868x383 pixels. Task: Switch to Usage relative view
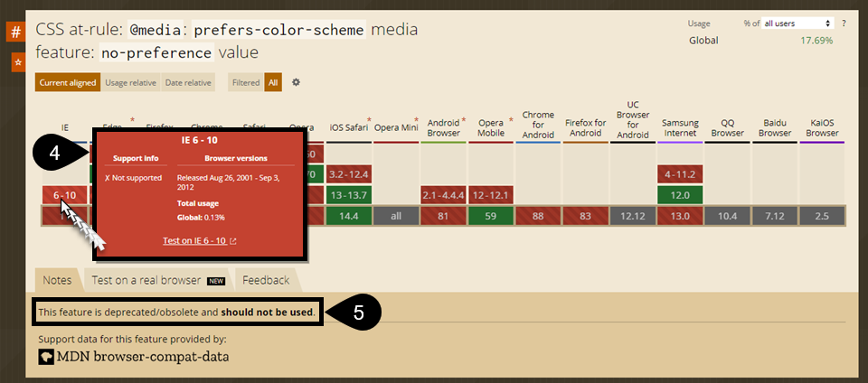130,83
